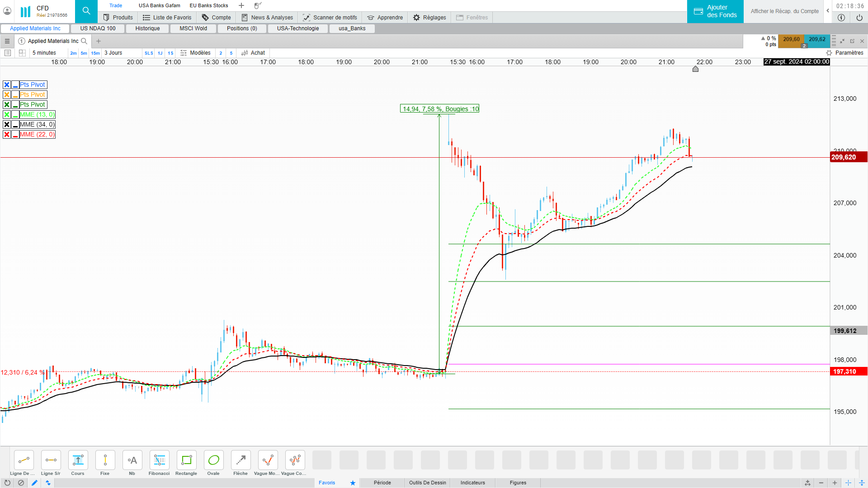This screenshot has width=868, height=488.
Task: Click the chart layout grid icon
Action: point(22,53)
